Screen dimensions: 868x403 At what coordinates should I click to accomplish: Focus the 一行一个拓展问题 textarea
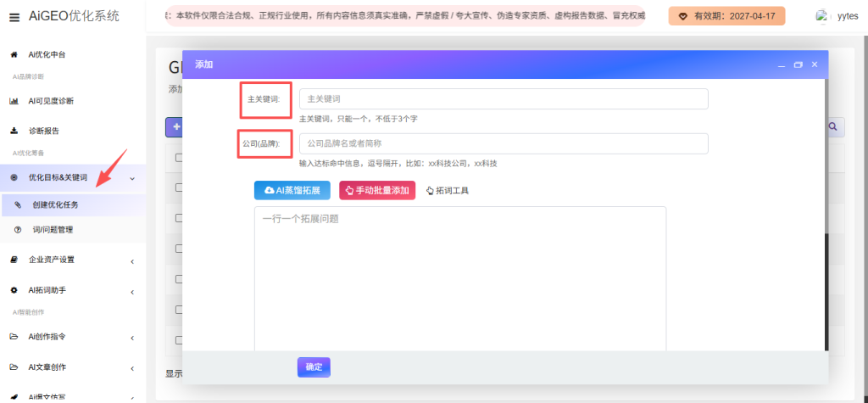click(460, 279)
